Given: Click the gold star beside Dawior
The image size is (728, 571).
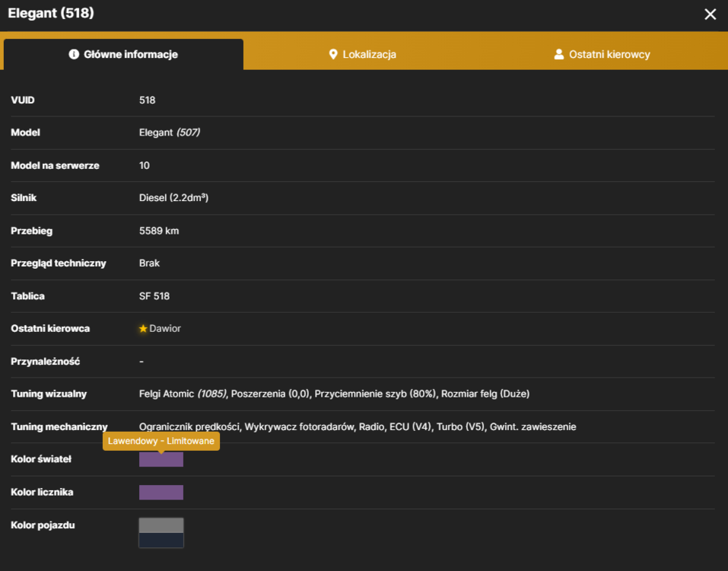Looking at the screenshot, I should click(x=143, y=328).
